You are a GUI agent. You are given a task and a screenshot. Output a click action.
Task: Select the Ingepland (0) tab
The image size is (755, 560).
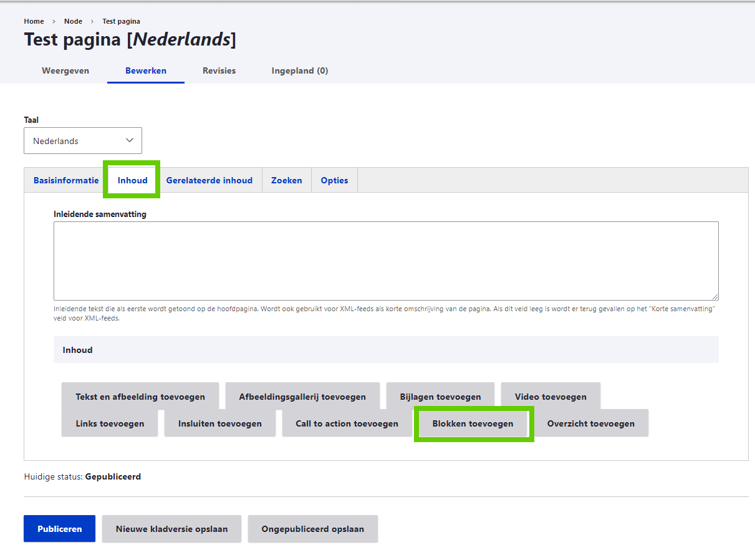(x=299, y=70)
